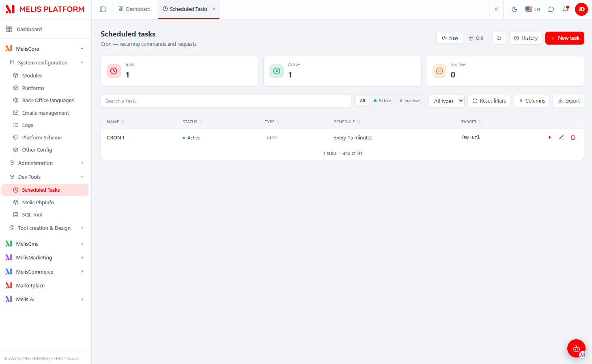The width and height of the screenshot is (592, 364).
Task: Expand the Administration group
Action: click(82, 163)
